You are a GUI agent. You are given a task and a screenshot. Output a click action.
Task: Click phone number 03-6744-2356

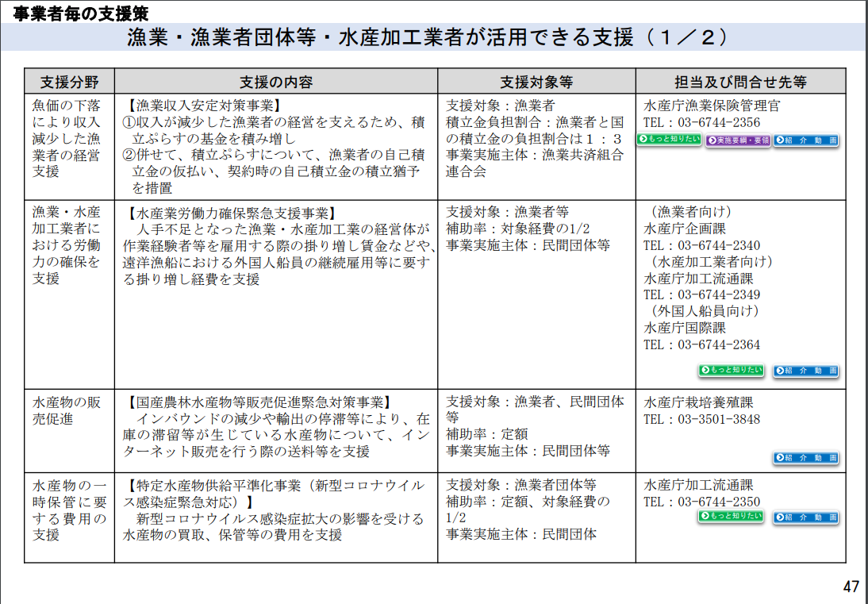[719, 122]
